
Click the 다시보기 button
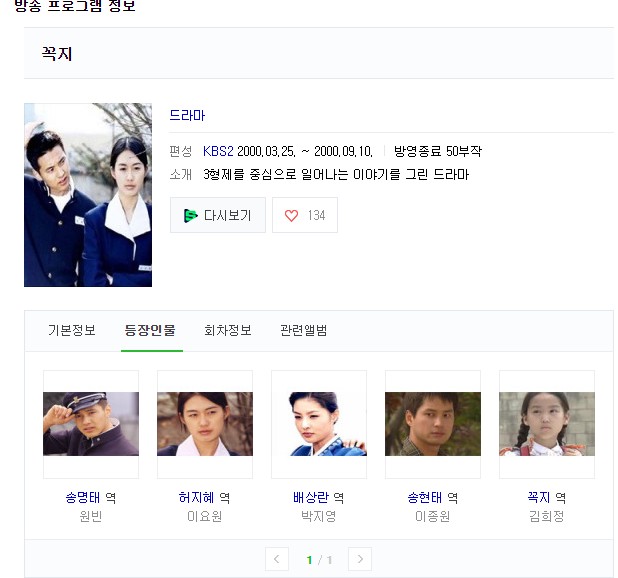pyautogui.click(x=218, y=215)
